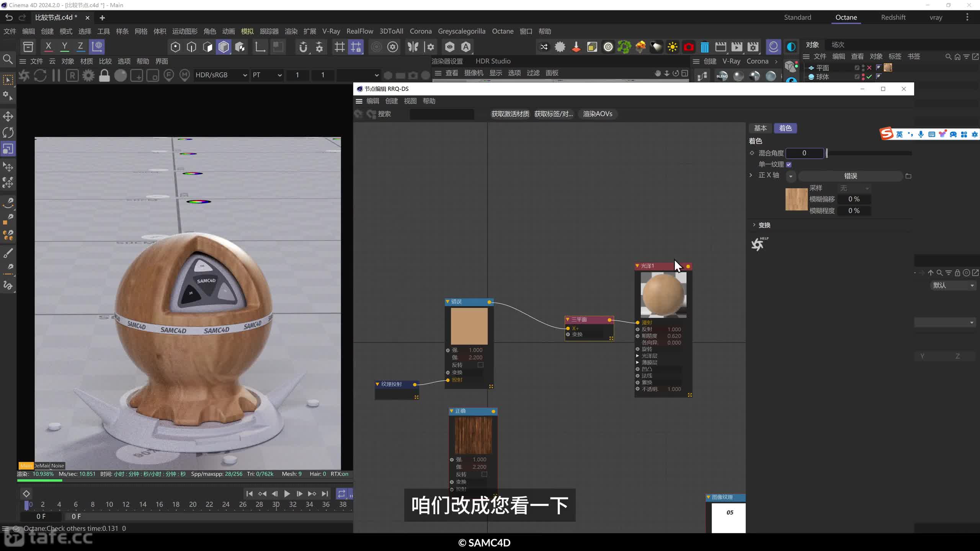
Task: Select the Move tool in left sidebar
Action: [8, 116]
